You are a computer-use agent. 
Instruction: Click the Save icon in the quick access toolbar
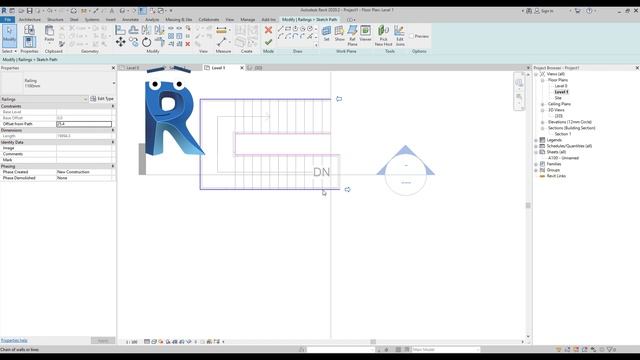tap(29, 11)
